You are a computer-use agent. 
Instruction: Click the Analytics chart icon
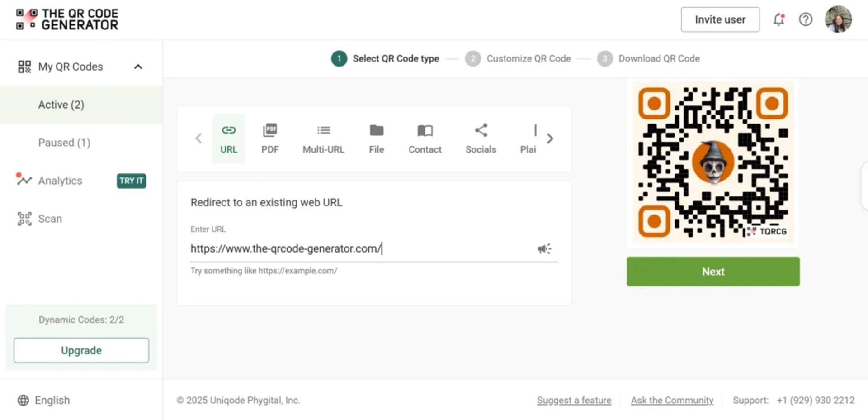(x=24, y=180)
